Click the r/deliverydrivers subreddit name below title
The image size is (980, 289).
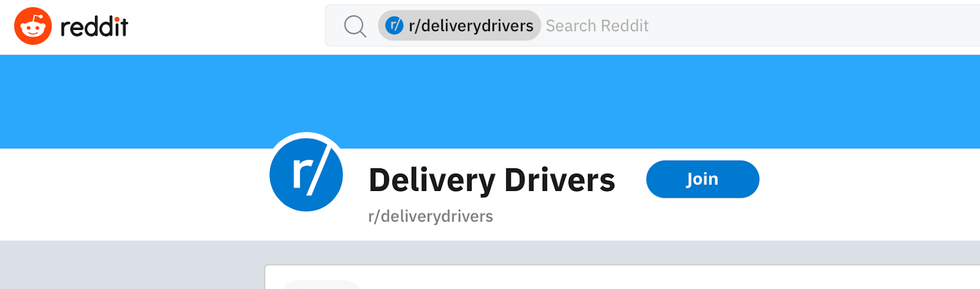pos(431,216)
